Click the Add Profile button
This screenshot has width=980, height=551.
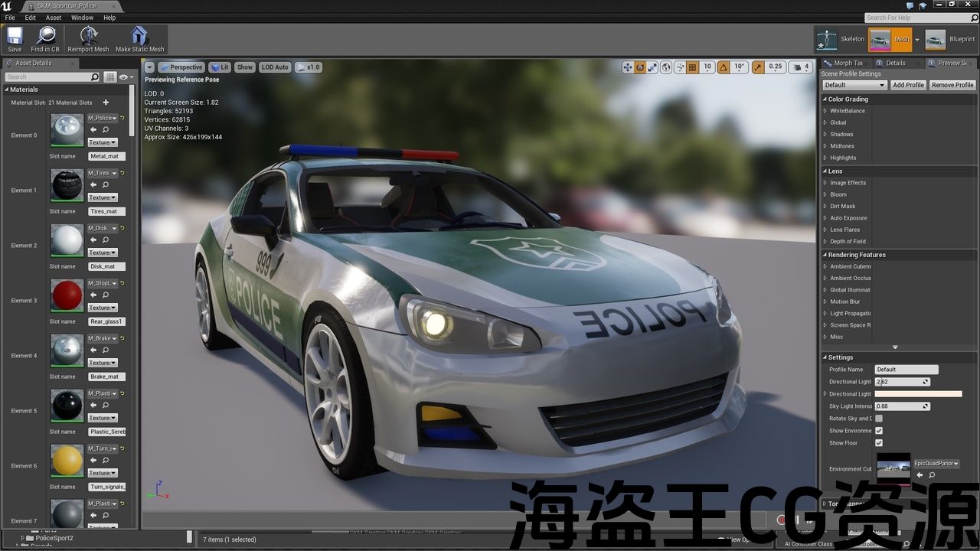[x=908, y=85]
